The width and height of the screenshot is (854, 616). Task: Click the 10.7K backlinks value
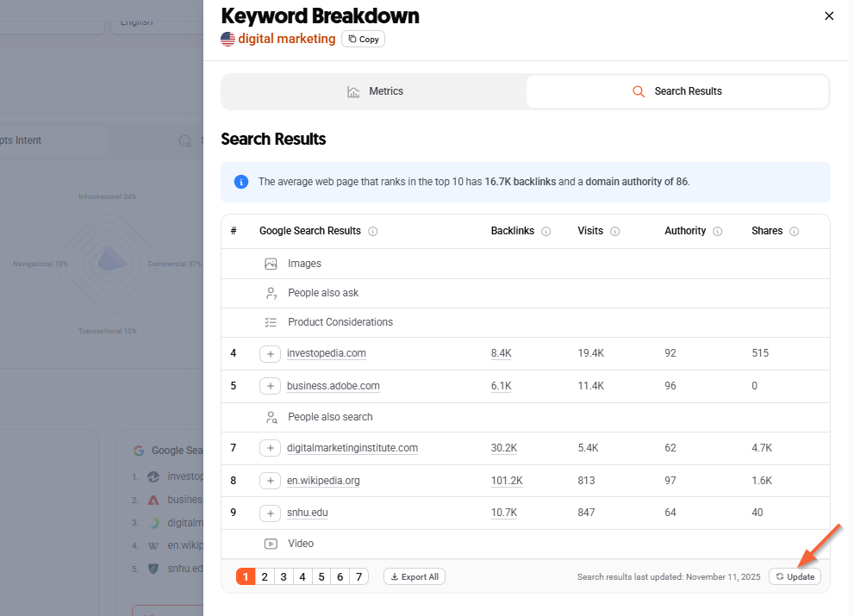[504, 513]
